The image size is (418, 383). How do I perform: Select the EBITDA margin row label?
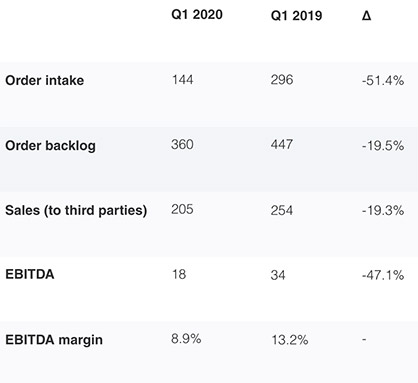(54, 340)
